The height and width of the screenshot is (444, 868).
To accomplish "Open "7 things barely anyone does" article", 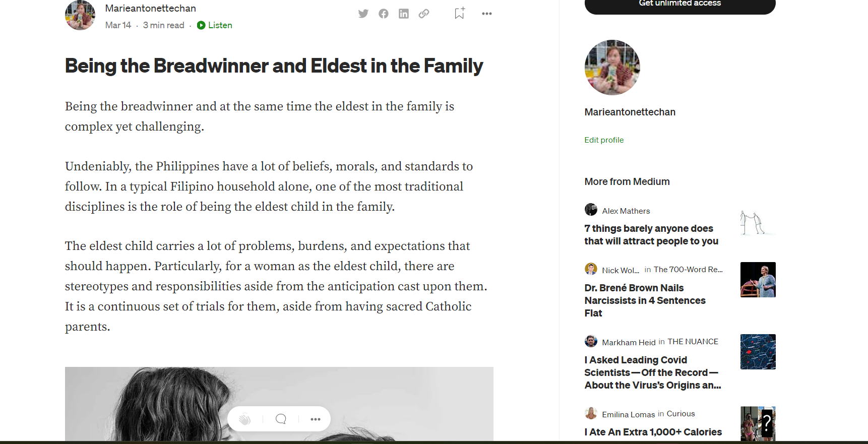I will [x=651, y=235].
